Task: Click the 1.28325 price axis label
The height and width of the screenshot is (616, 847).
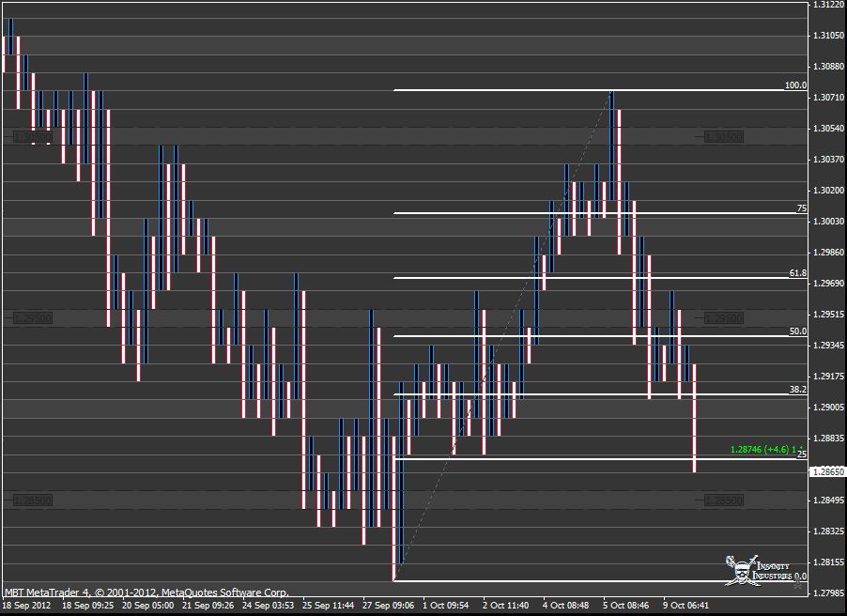Action: 828,531
